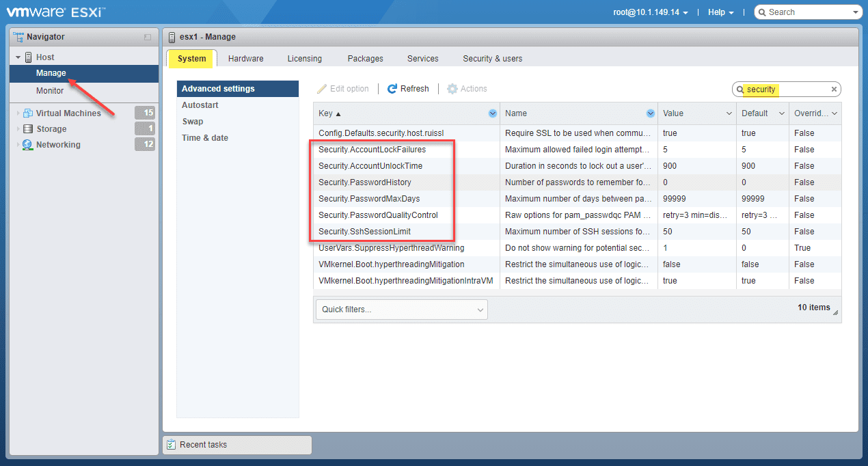
Task: Select Monitor under Host
Action: coord(84,91)
